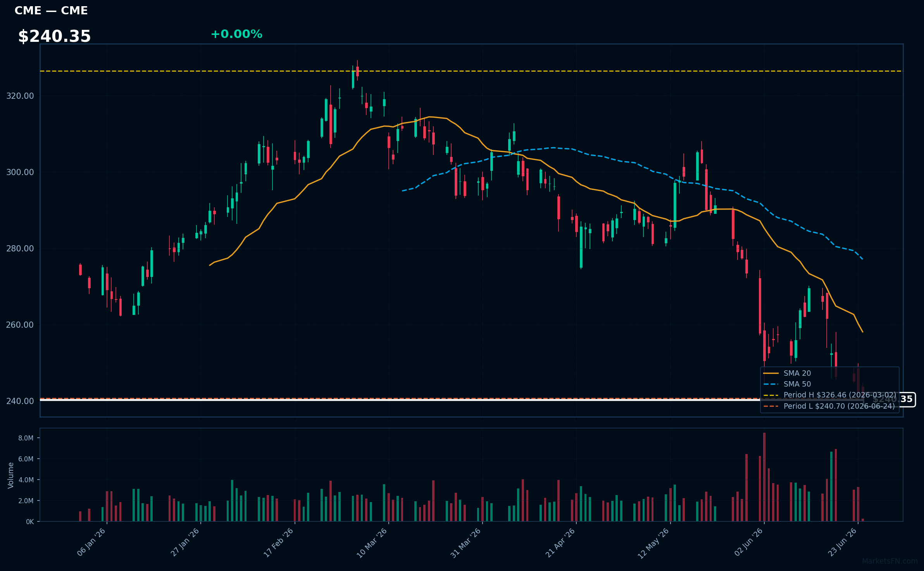Screen dimensions: 924x571
Task: Click the 4.0M volume axis label
Action: tap(26, 480)
